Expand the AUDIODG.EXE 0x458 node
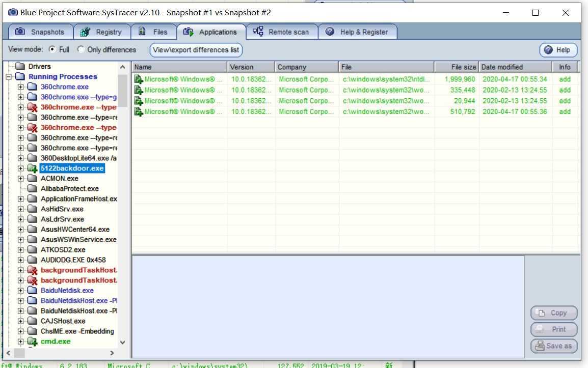The width and height of the screenshot is (588, 368). click(20, 260)
